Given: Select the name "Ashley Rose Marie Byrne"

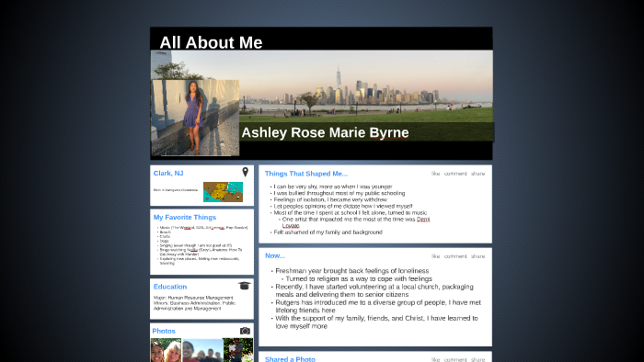Looking at the screenshot, I should point(325,132).
